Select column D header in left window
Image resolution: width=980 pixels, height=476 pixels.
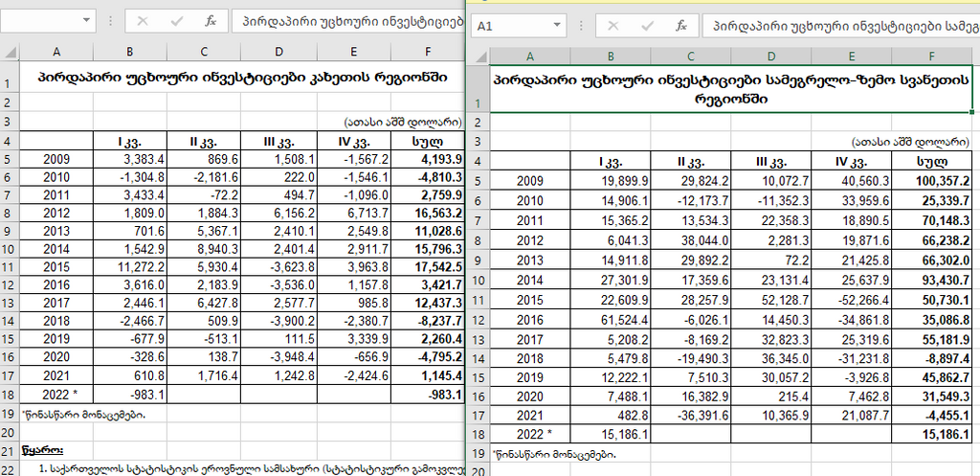pyautogui.click(x=278, y=52)
